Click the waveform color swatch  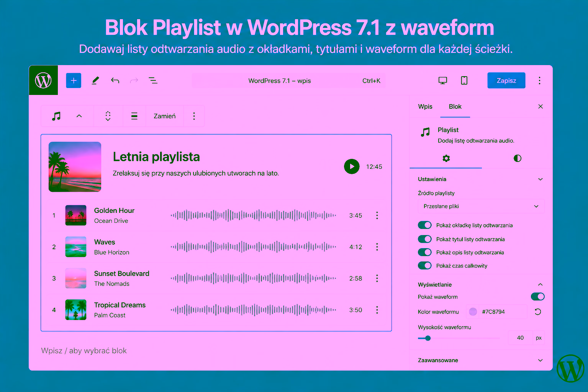coord(473,312)
